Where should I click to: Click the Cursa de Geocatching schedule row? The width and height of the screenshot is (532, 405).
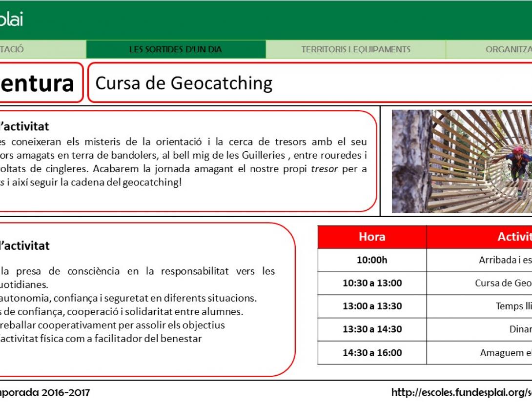pyautogui.click(x=372, y=283)
